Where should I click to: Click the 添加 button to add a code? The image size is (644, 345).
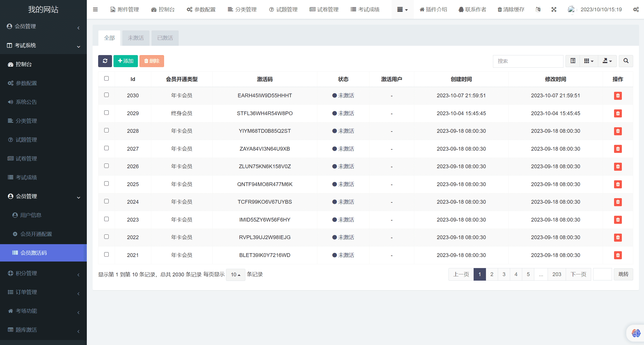(x=126, y=61)
